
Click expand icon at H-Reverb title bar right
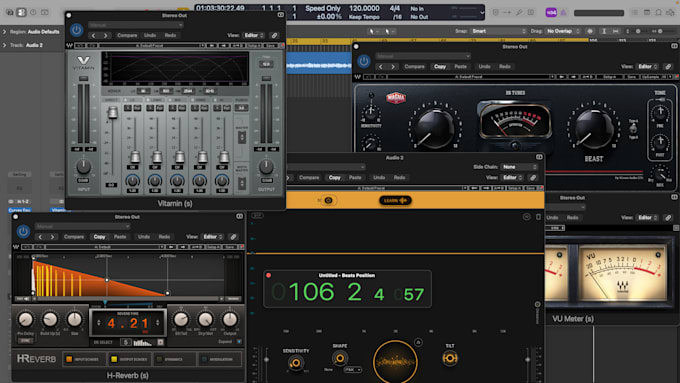[x=239, y=216]
